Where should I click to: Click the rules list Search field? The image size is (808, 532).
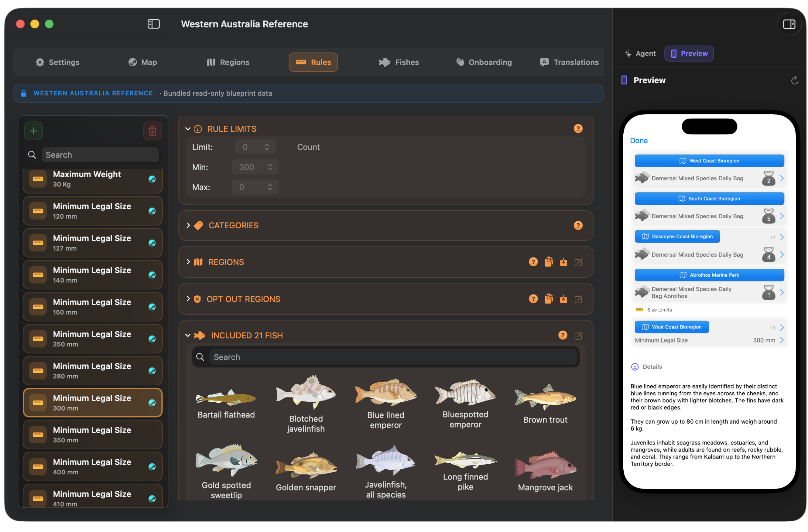[100, 155]
